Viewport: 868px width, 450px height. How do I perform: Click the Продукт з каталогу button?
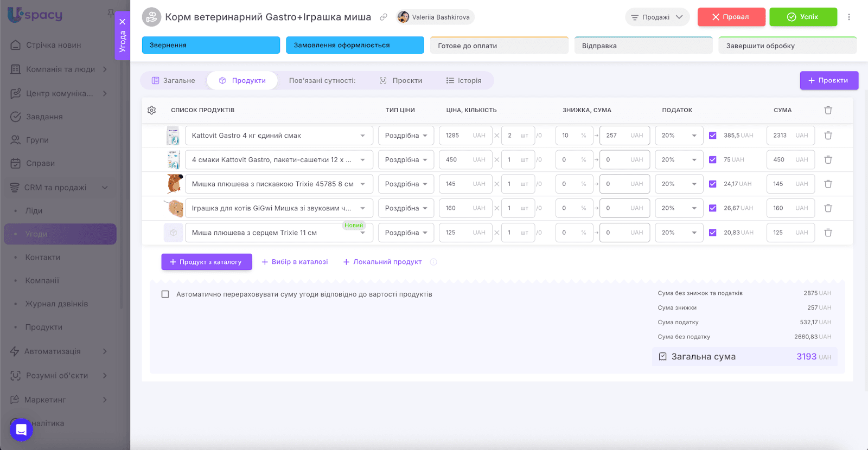pos(206,262)
